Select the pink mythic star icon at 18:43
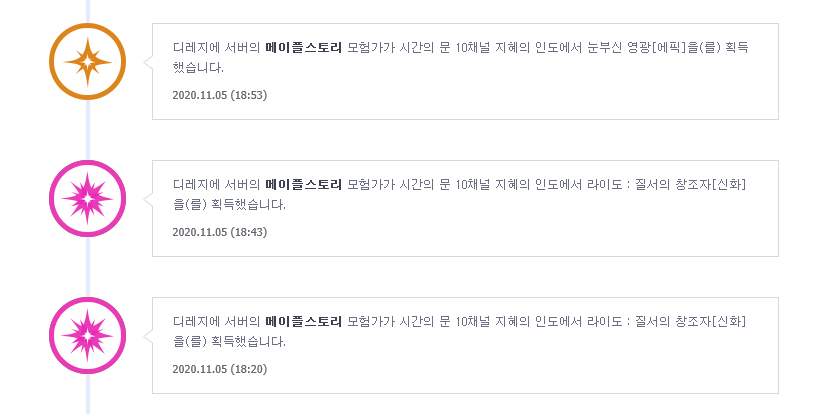 coord(88,199)
